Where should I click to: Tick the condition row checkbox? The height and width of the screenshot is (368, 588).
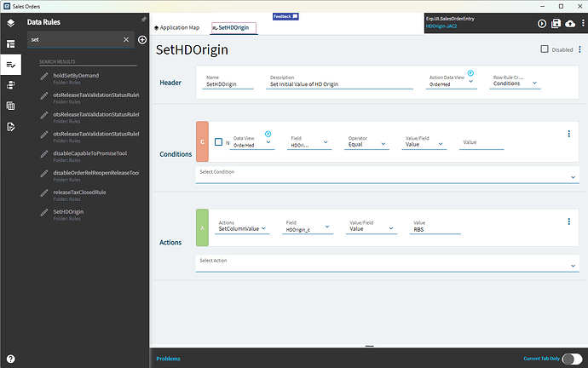tap(219, 142)
